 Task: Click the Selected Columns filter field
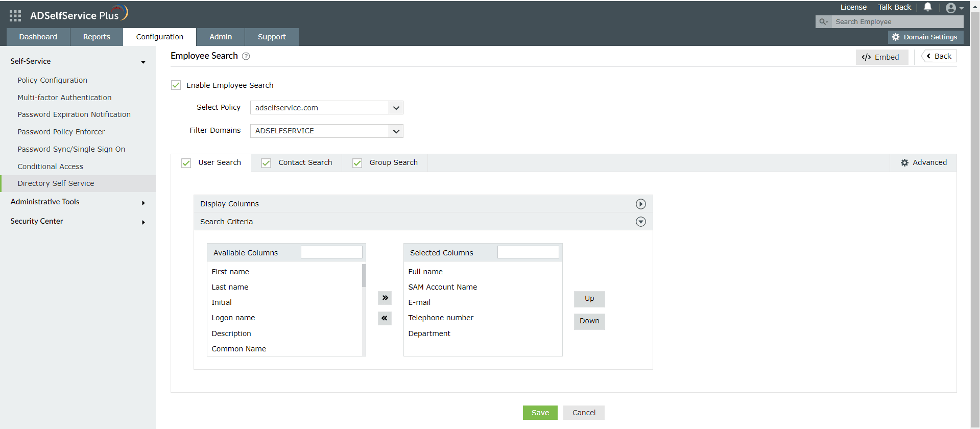[528, 252]
